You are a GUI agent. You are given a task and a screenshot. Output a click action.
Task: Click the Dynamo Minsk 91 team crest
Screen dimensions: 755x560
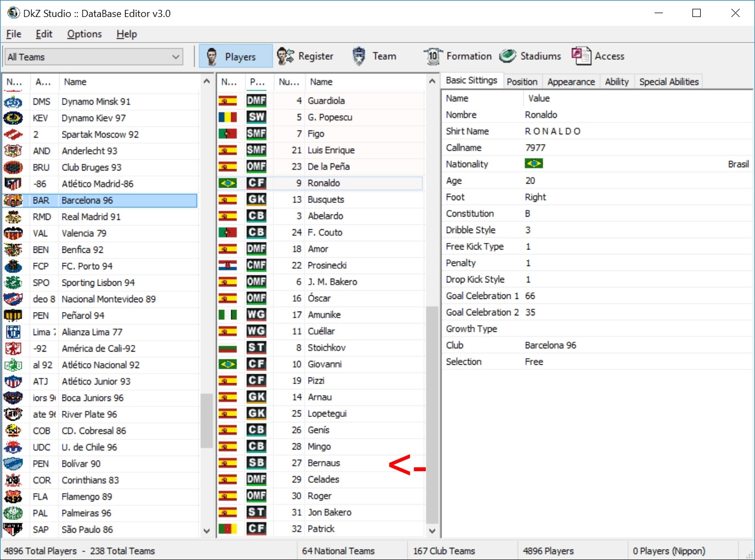click(x=13, y=101)
